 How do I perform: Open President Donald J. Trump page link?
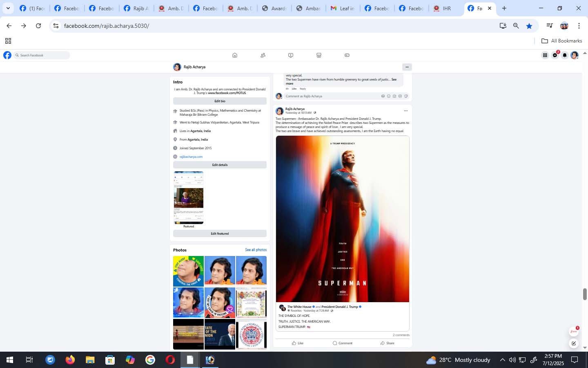coord(339,307)
